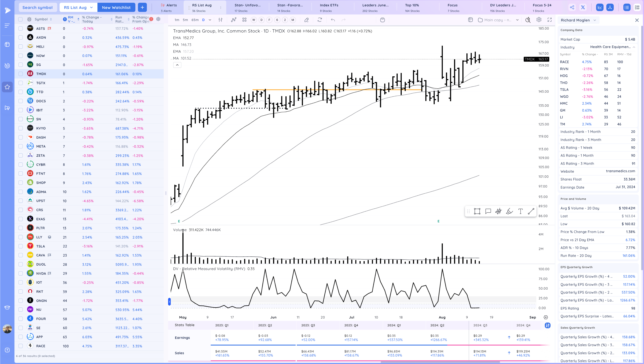Open the indicators menu in chart toolbar

pyautogui.click(x=233, y=20)
